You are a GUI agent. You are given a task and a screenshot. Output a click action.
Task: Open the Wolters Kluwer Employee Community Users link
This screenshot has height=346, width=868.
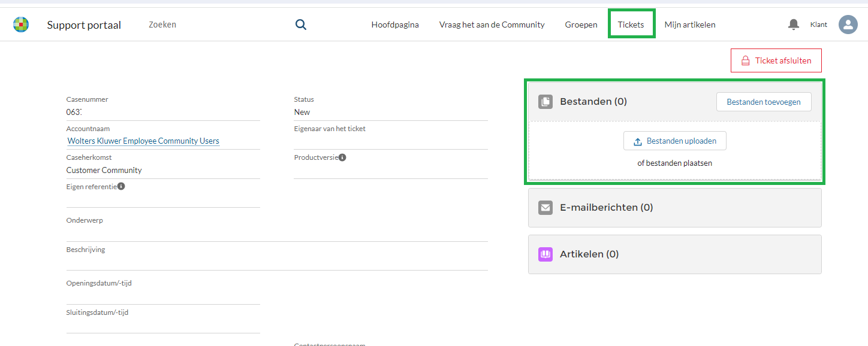pyautogui.click(x=143, y=141)
